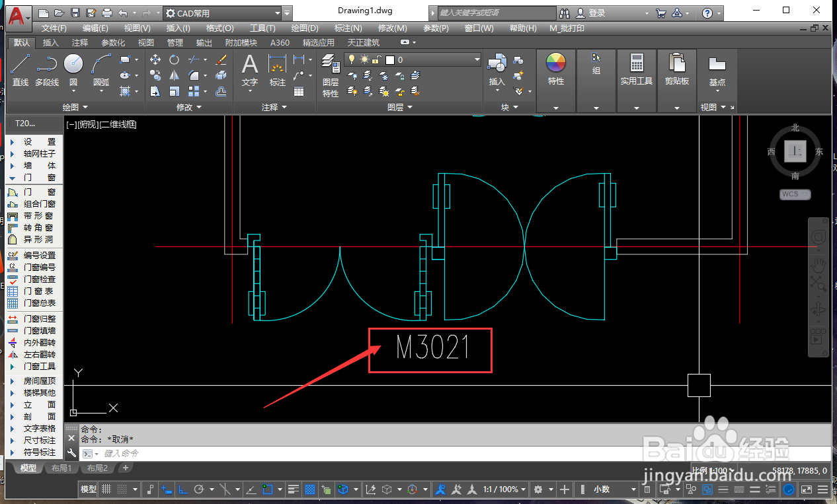Click the command line wrench settings icon
Image resolution: width=837 pixels, height=504 pixels.
[x=72, y=453]
